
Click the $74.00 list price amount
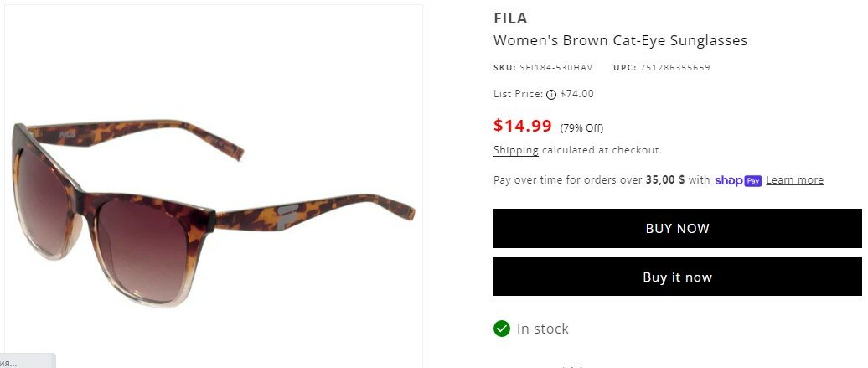click(576, 94)
